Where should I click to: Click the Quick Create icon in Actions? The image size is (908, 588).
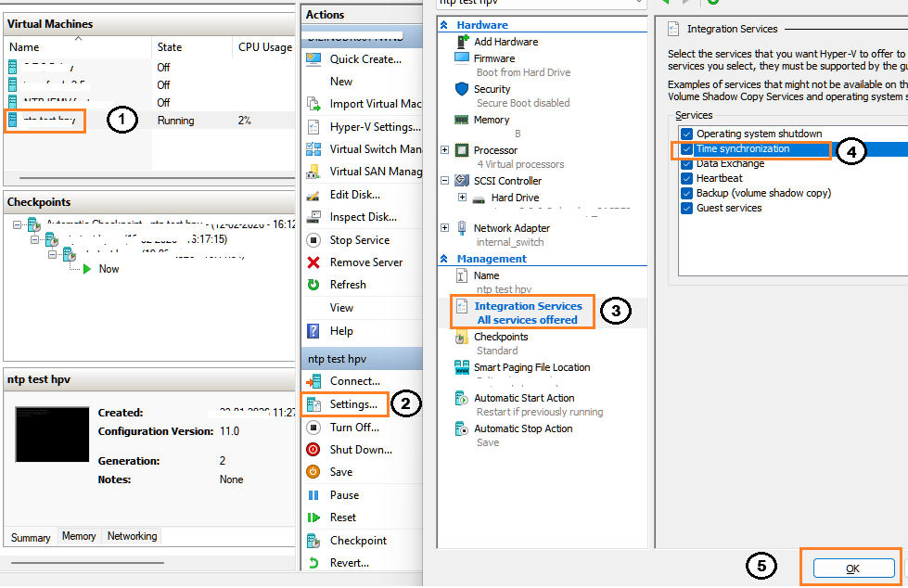[313, 59]
